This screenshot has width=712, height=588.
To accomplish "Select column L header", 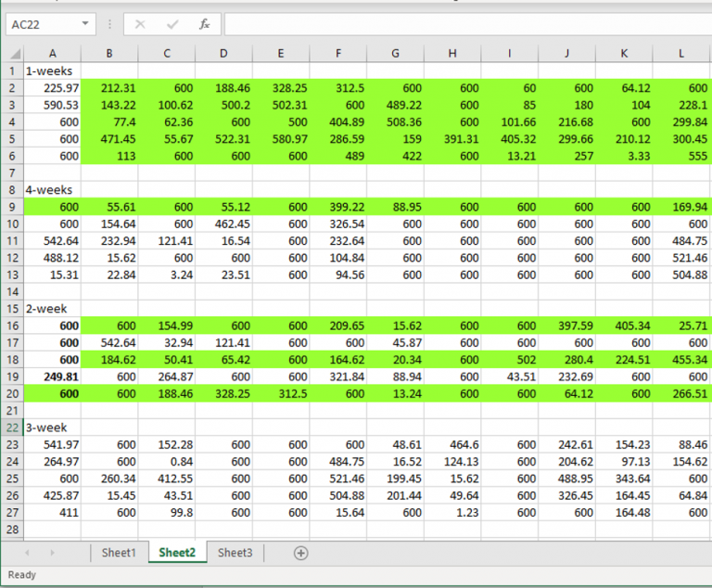I will [681, 53].
